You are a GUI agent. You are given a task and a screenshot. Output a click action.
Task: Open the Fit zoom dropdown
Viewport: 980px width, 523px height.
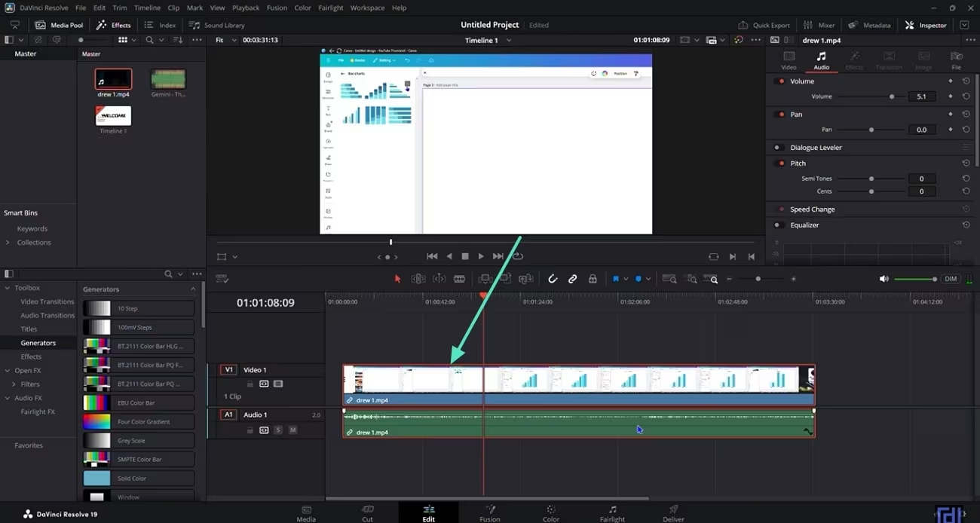224,40
